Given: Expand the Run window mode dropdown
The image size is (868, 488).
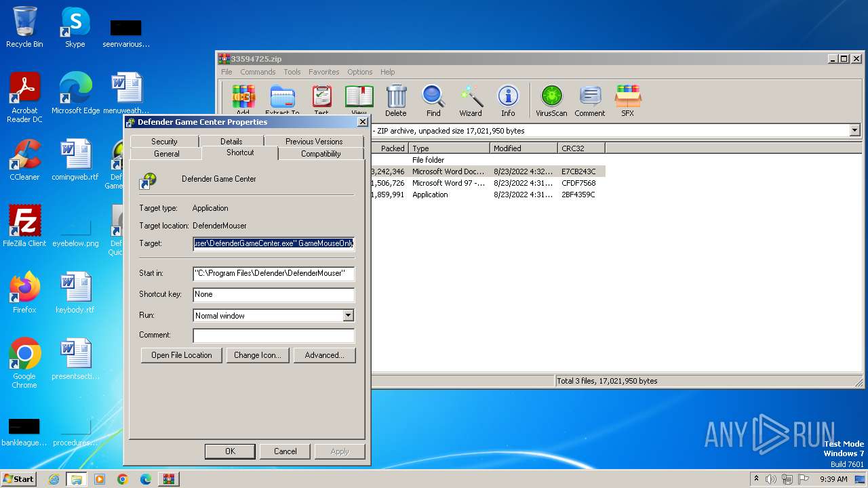Looking at the screenshot, I should (348, 315).
